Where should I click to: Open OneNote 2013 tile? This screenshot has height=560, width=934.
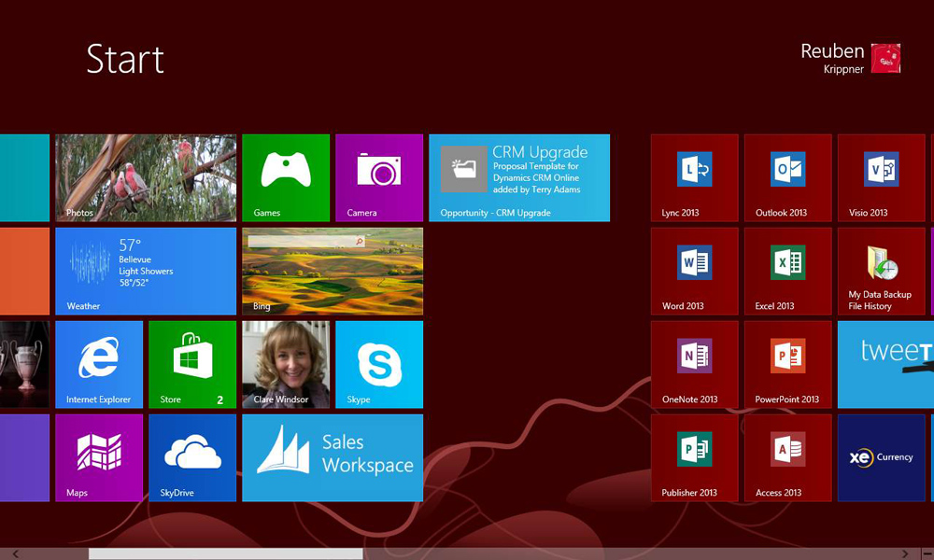[x=694, y=364]
